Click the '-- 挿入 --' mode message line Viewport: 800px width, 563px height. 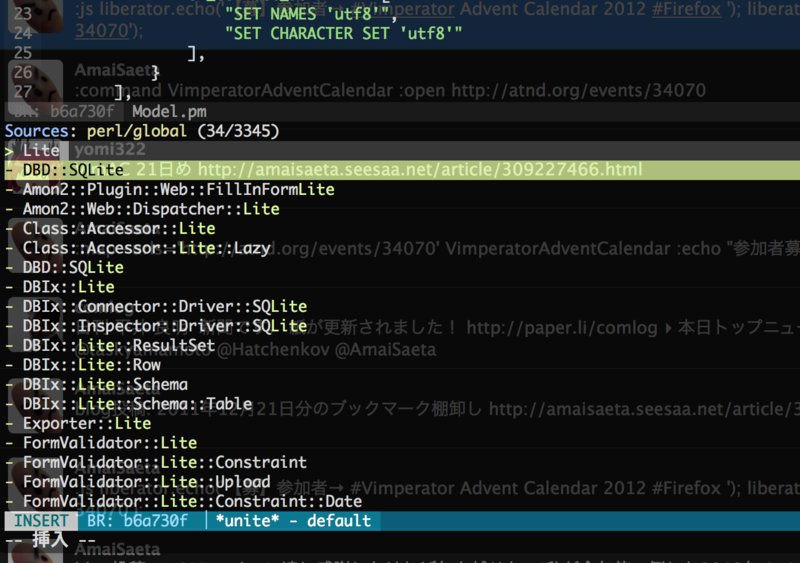[x=51, y=540]
